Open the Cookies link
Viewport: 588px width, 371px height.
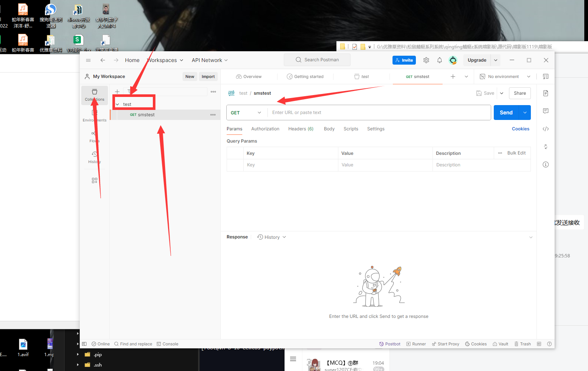520,129
